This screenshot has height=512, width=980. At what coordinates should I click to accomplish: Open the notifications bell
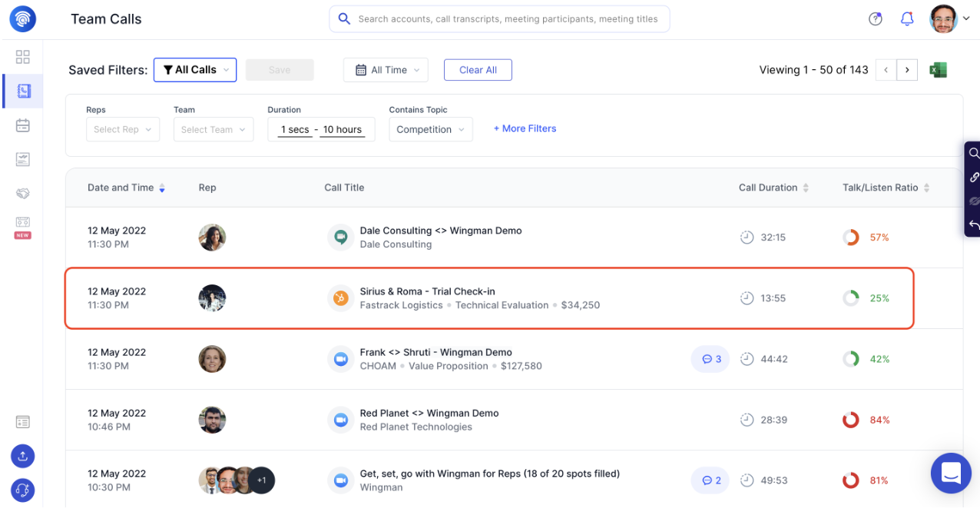coord(906,19)
